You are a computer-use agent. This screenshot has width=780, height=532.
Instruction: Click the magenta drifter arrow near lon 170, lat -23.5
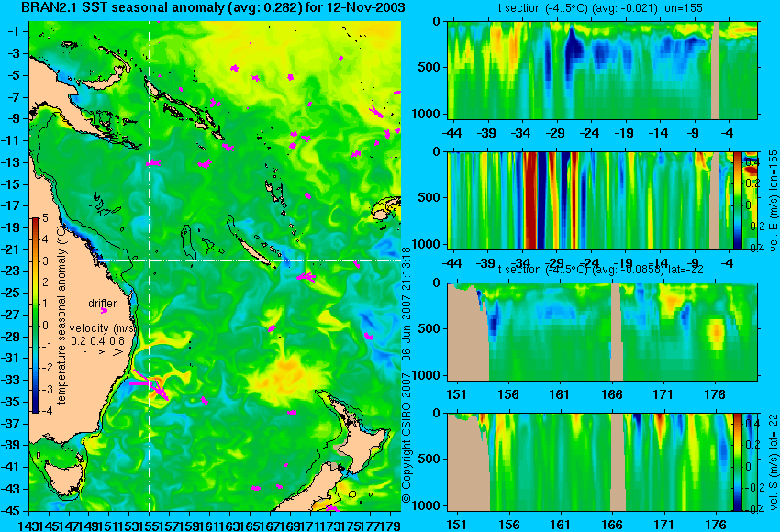[306, 277]
